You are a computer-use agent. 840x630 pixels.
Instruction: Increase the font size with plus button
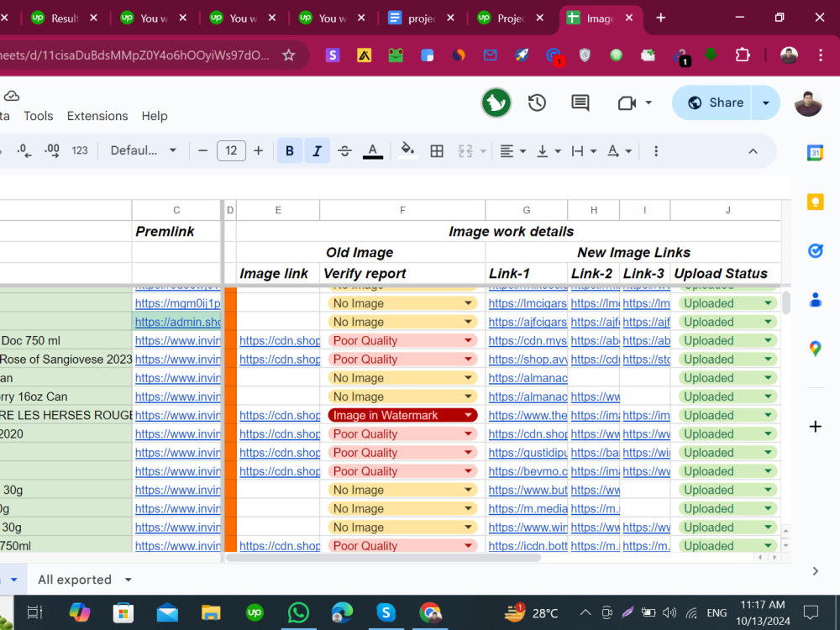click(x=258, y=151)
